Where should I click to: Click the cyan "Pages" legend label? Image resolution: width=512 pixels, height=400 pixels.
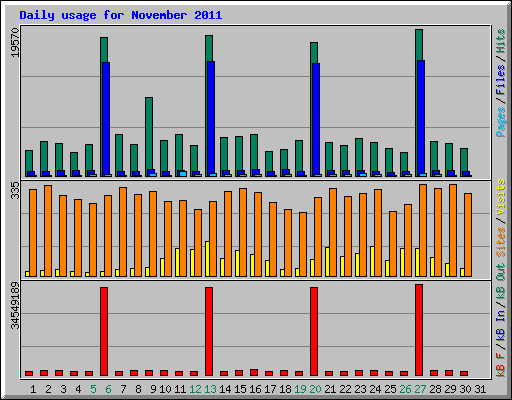pyautogui.click(x=501, y=122)
